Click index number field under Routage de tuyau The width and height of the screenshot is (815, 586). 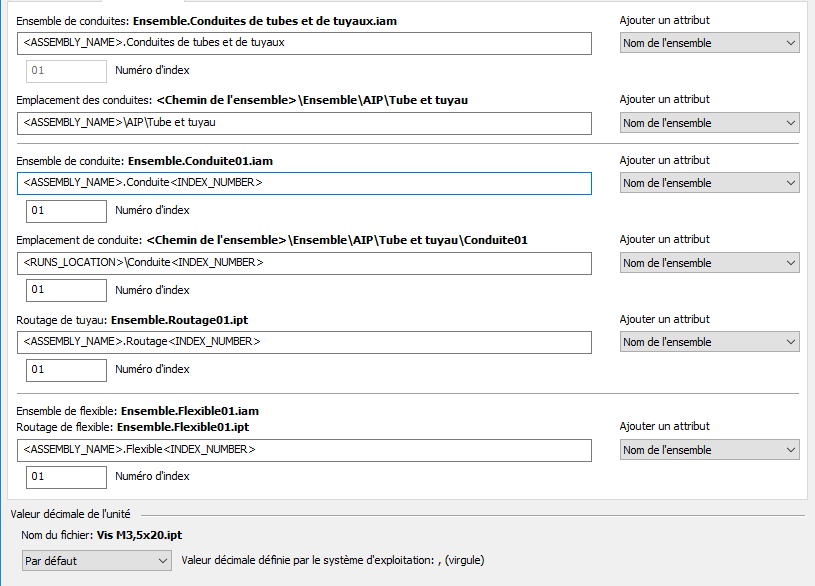[66, 370]
